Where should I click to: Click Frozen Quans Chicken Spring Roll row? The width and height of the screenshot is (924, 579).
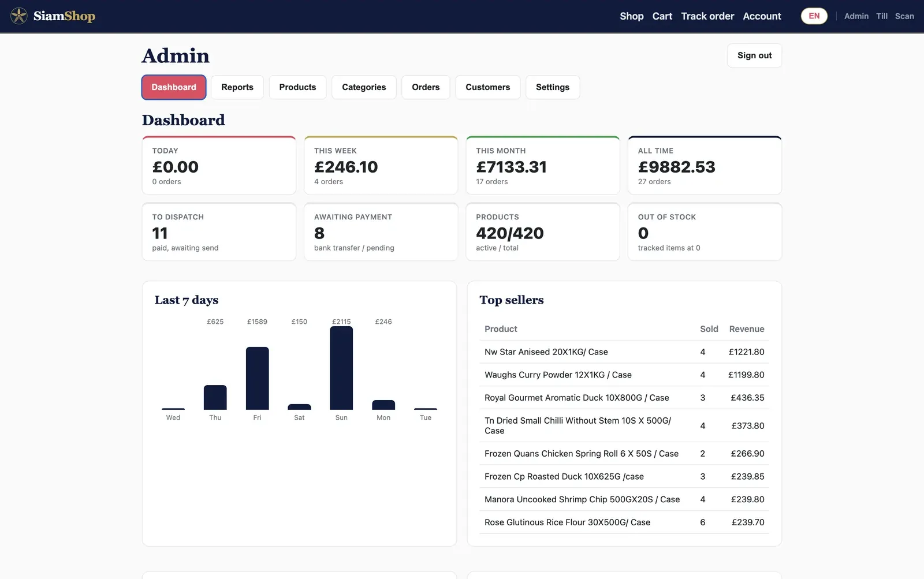(x=624, y=454)
